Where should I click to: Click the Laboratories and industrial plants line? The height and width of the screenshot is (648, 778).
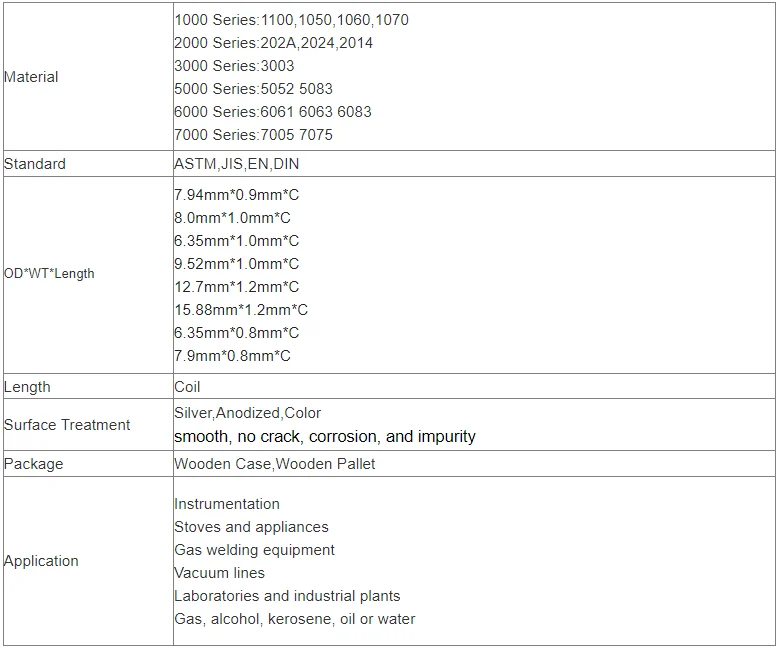[287, 596]
